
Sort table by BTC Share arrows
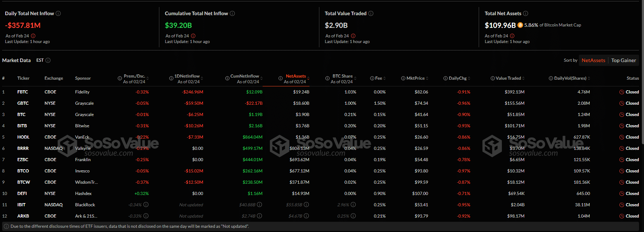point(355,78)
